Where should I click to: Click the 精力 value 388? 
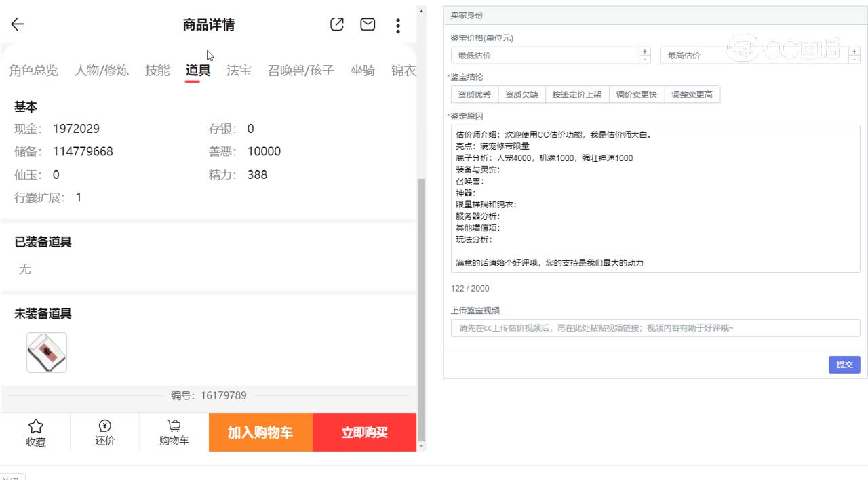point(257,174)
